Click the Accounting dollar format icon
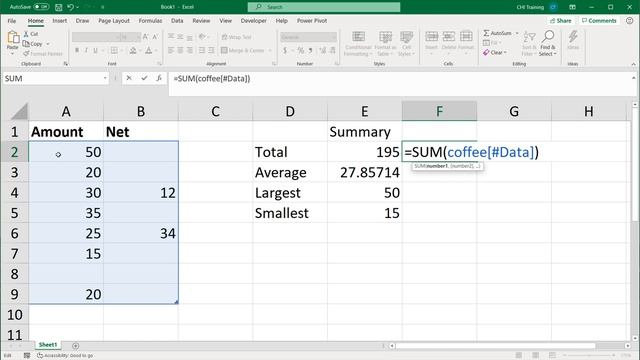The image size is (640, 360). pyautogui.click(x=285, y=50)
